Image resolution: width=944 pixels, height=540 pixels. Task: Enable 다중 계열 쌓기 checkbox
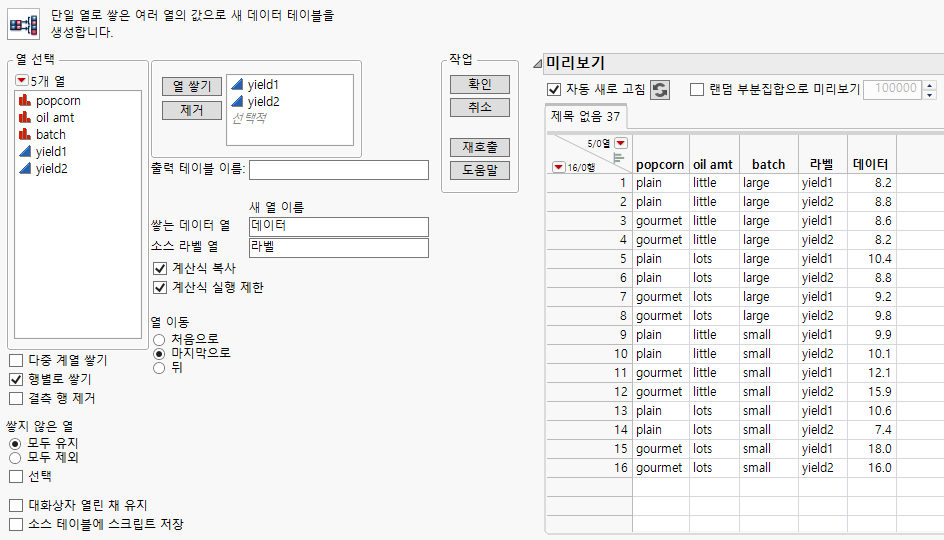[x=16, y=361]
